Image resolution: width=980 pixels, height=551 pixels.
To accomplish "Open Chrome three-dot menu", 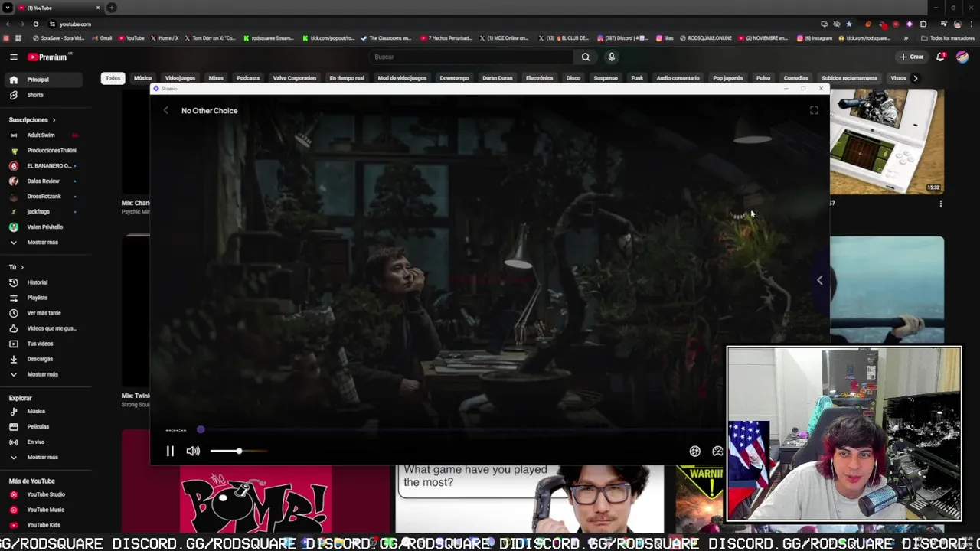I will (970, 24).
